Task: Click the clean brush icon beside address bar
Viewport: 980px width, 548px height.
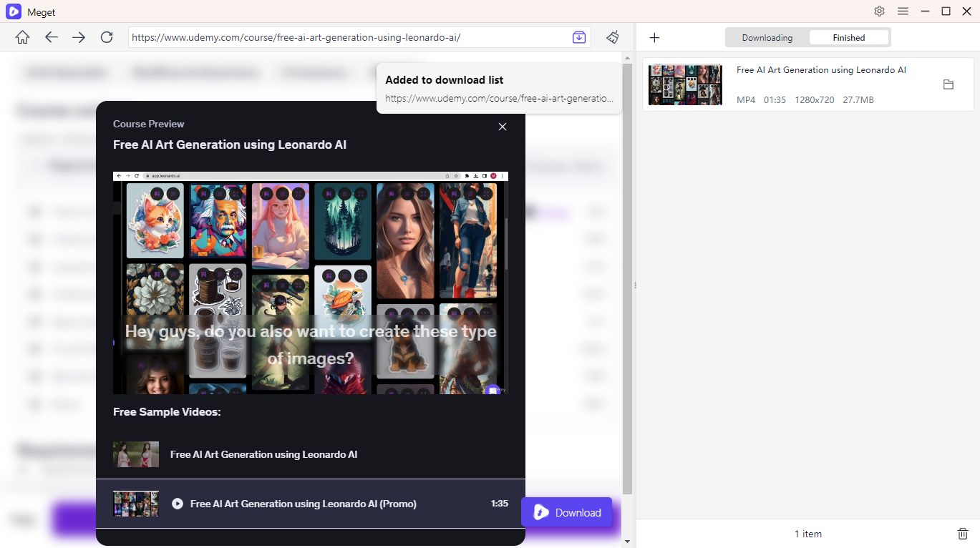Action: [x=612, y=37]
